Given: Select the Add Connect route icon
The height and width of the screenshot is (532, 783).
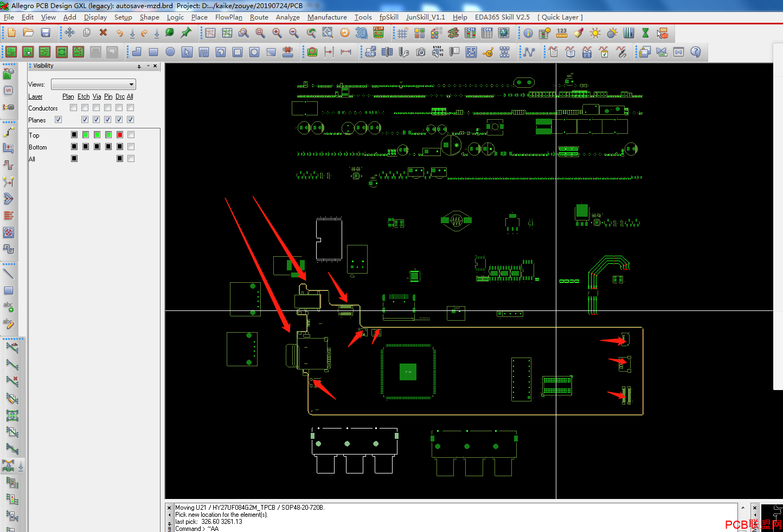Looking at the screenshot, I should click(9, 132).
